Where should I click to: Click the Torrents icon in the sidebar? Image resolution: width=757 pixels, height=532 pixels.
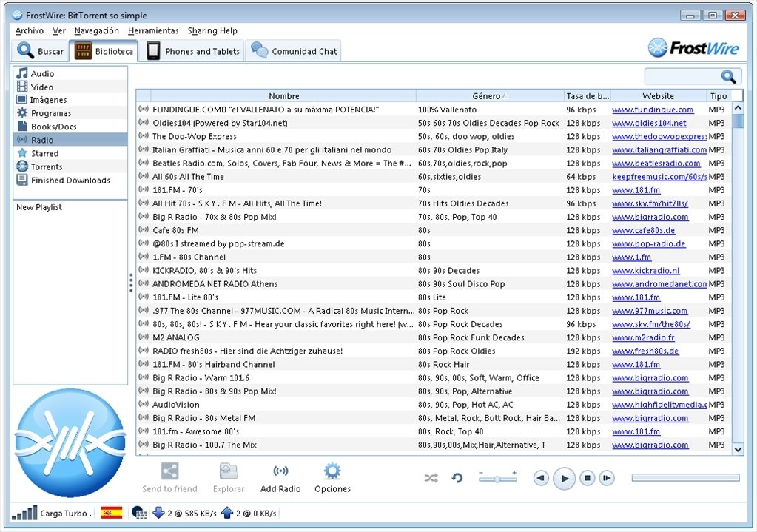click(x=22, y=166)
